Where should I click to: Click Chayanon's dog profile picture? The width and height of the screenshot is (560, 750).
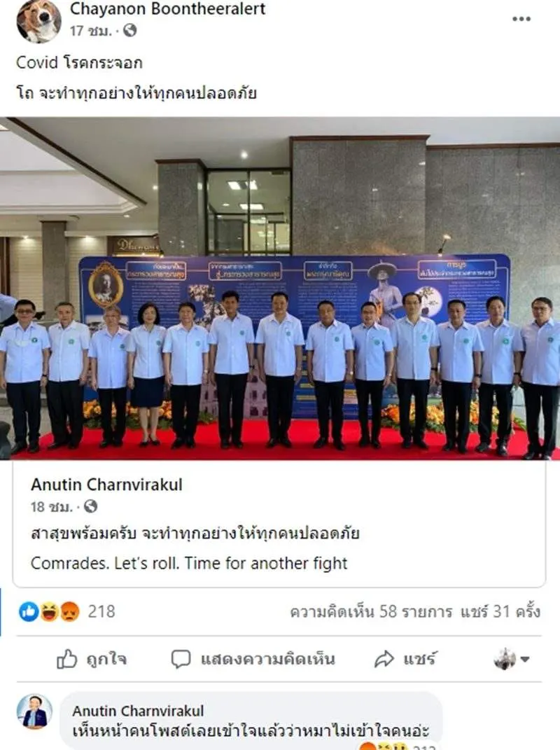(38, 20)
